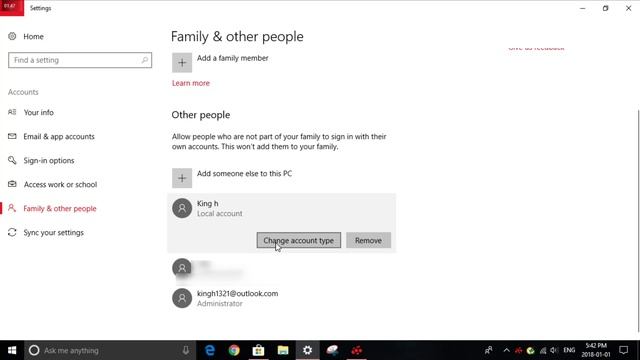
Task: Click the page's vertical scrollbar
Action: 638,220
